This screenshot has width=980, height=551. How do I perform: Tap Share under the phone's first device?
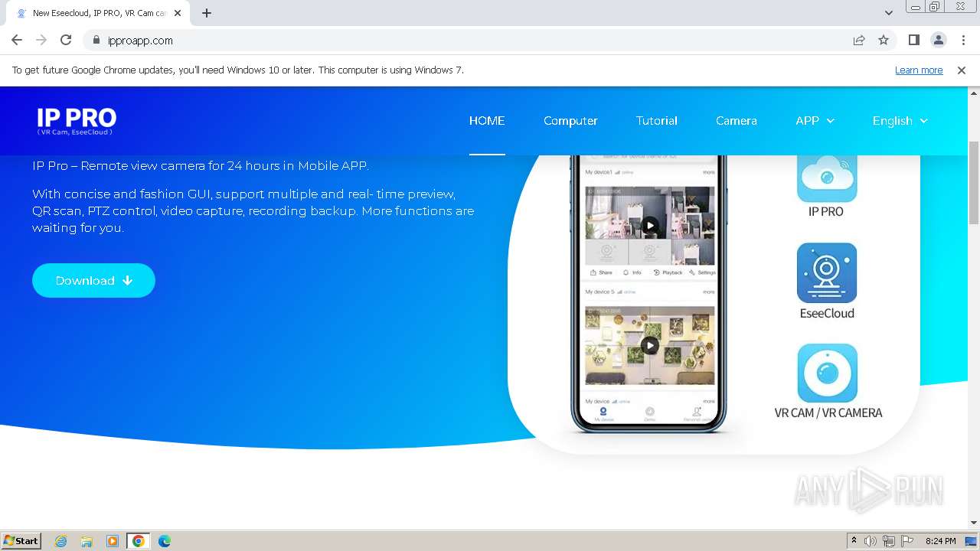[x=601, y=272]
